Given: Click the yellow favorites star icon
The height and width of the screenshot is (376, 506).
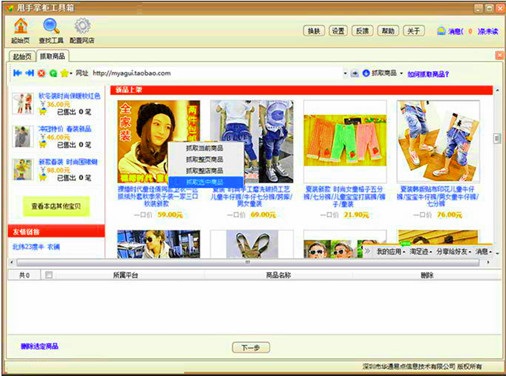Looking at the screenshot, I should [x=64, y=73].
